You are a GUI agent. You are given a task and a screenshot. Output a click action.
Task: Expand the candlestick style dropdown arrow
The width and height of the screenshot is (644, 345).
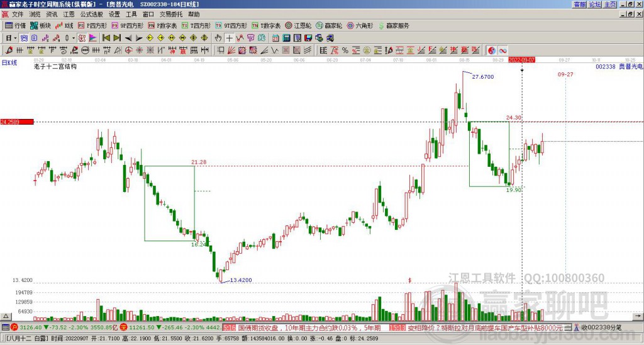point(74,38)
